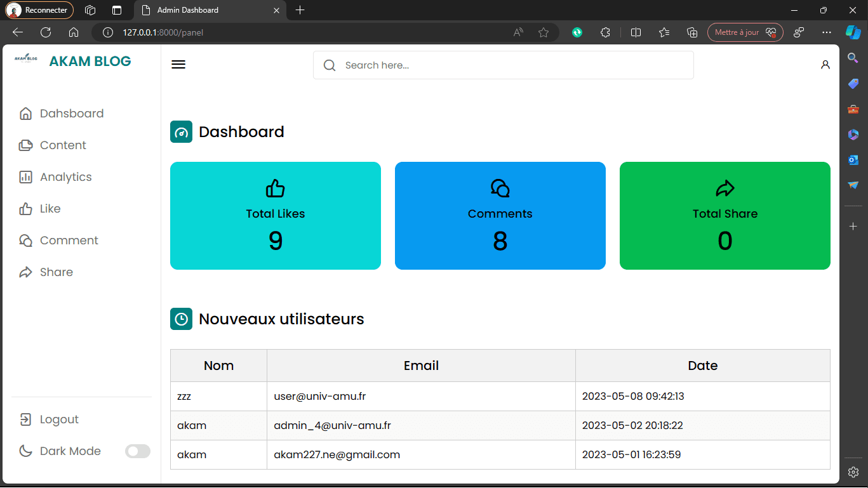Click the Mettre à jour browser button

click(745, 32)
